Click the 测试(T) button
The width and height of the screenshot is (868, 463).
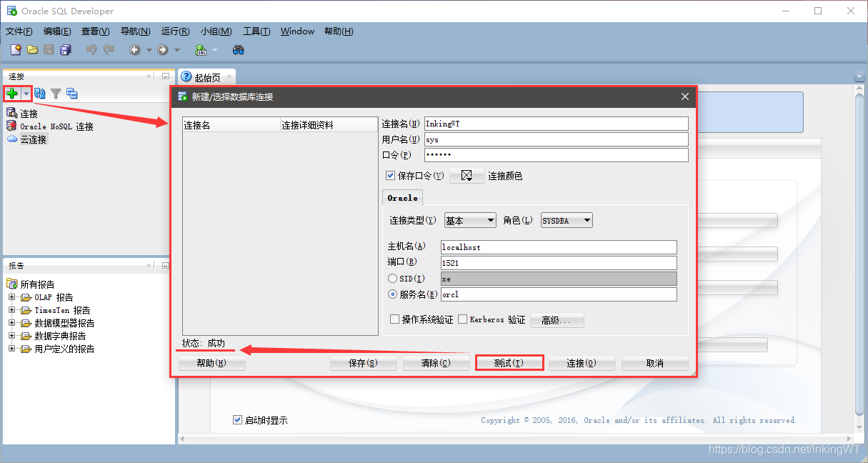(509, 363)
